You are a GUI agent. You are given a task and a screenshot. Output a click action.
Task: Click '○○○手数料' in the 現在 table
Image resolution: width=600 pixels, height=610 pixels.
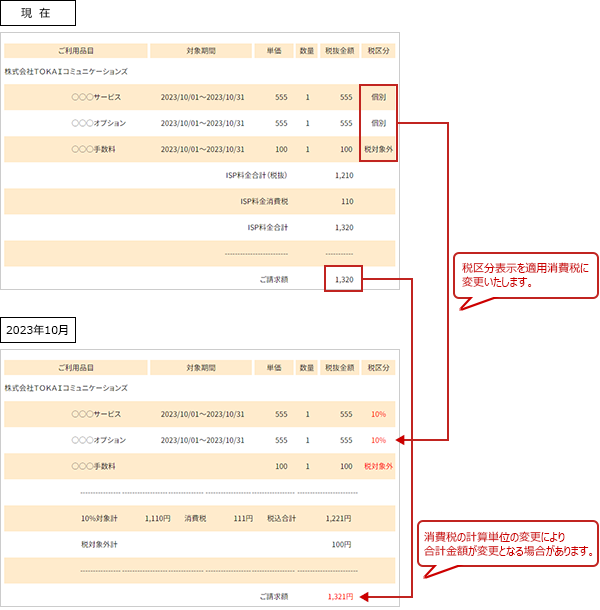[x=93, y=149]
